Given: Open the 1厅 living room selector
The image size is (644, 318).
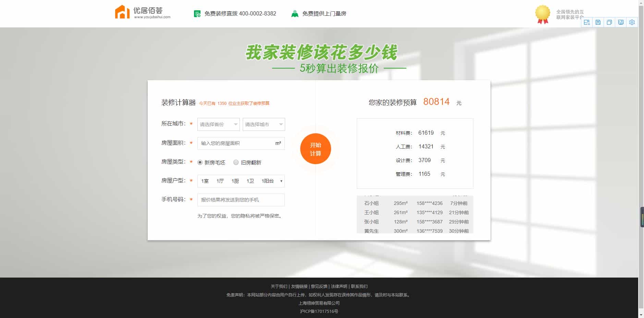Looking at the screenshot, I should coord(220,181).
